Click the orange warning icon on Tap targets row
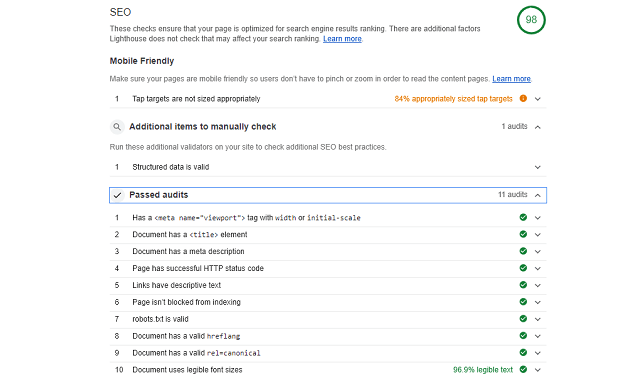Screen dimensions: 640x374 pos(523,98)
